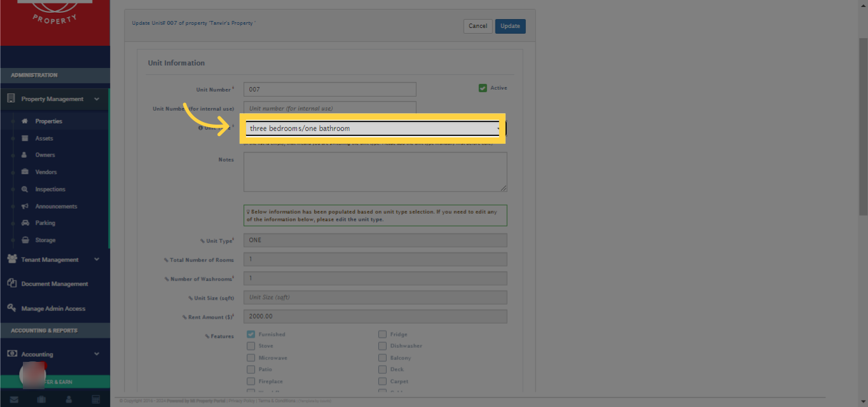This screenshot has width=868, height=407.
Task: Check the Fireplace feature checkbox
Action: pos(251,381)
